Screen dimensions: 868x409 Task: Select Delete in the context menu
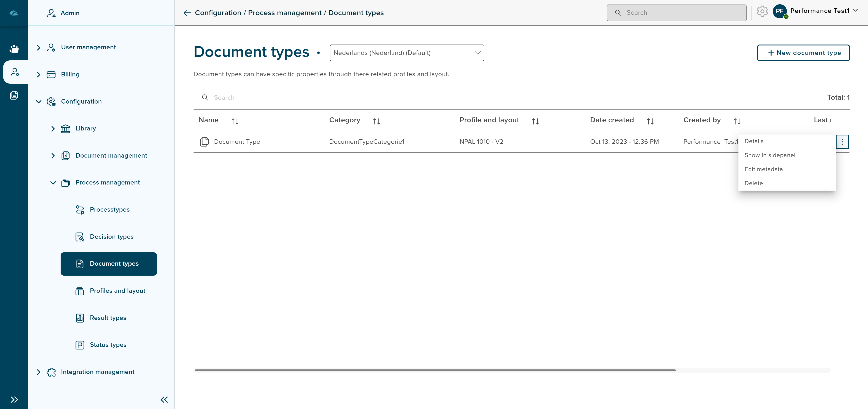coord(754,183)
